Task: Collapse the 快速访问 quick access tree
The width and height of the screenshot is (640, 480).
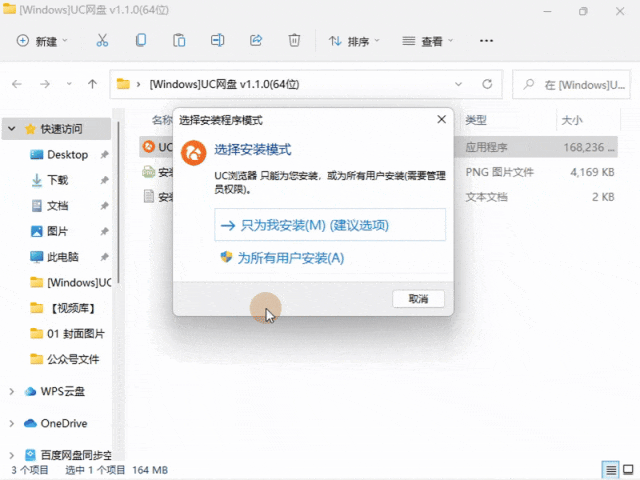Action: tap(11, 129)
